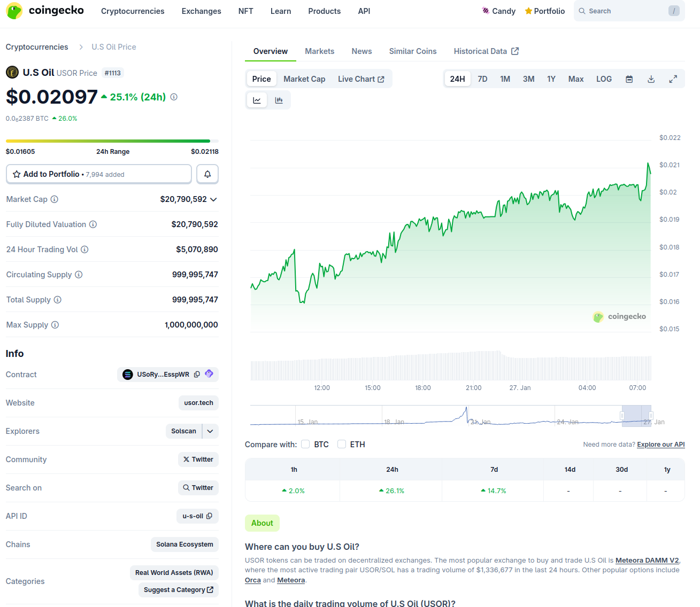This screenshot has width=700, height=607.
Task: Expand the chart to fullscreen
Action: point(673,79)
